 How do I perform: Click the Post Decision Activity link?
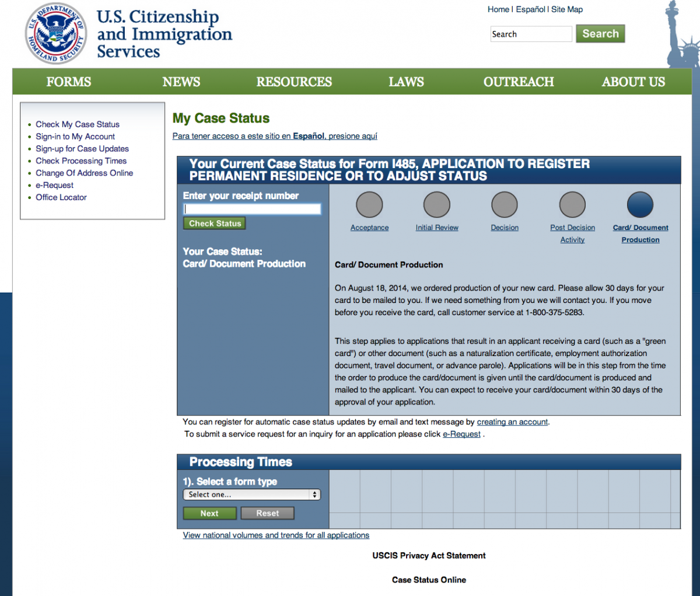click(x=572, y=233)
